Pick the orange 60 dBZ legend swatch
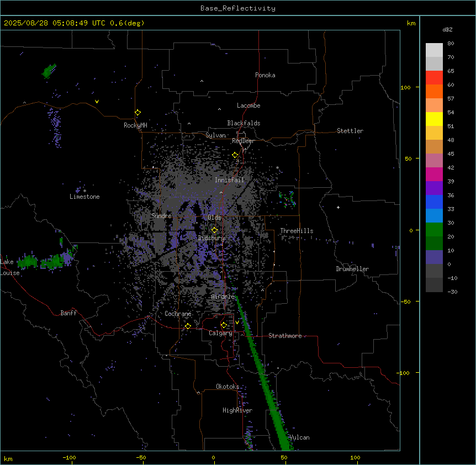 434,91
